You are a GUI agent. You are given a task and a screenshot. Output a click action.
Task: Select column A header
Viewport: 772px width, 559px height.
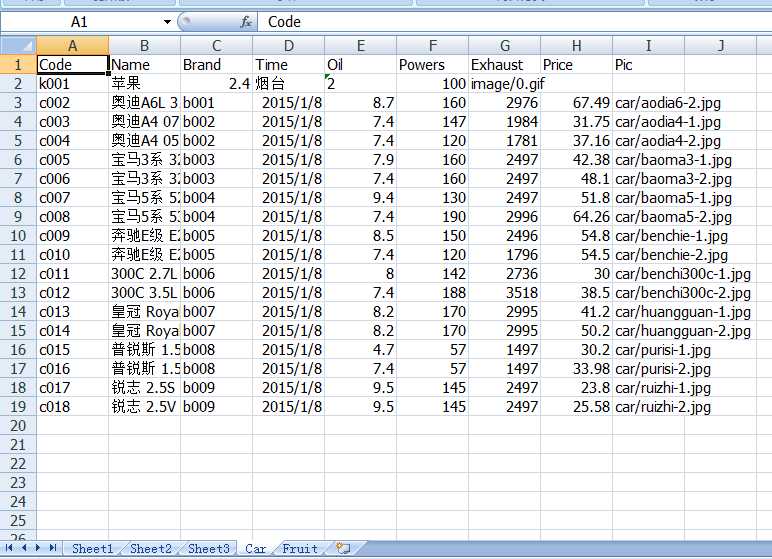pyautogui.click(x=72, y=46)
